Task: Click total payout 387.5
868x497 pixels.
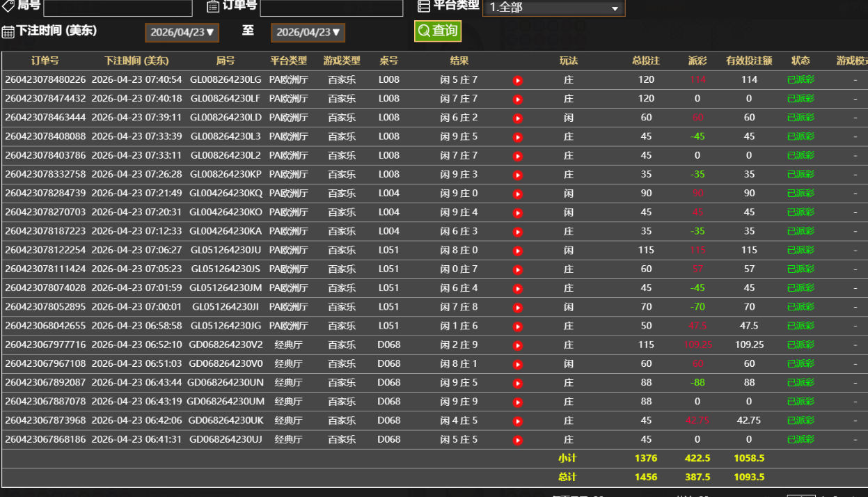Action: click(x=697, y=477)
